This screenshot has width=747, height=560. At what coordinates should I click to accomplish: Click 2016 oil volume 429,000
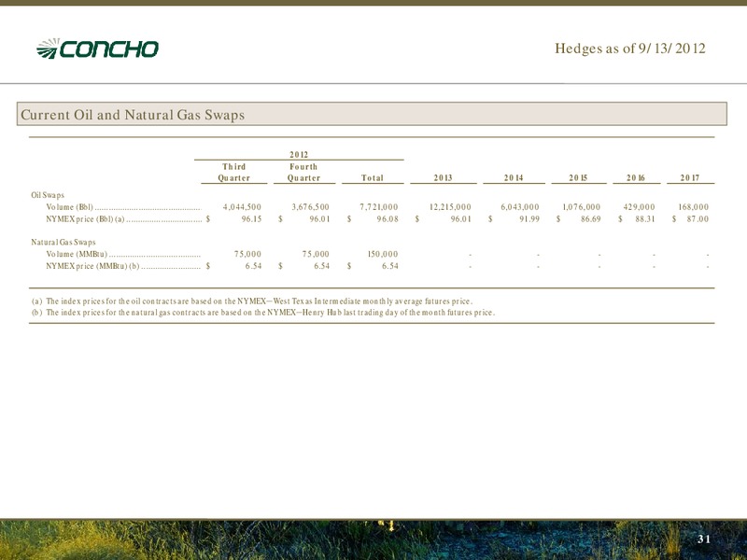639,207
